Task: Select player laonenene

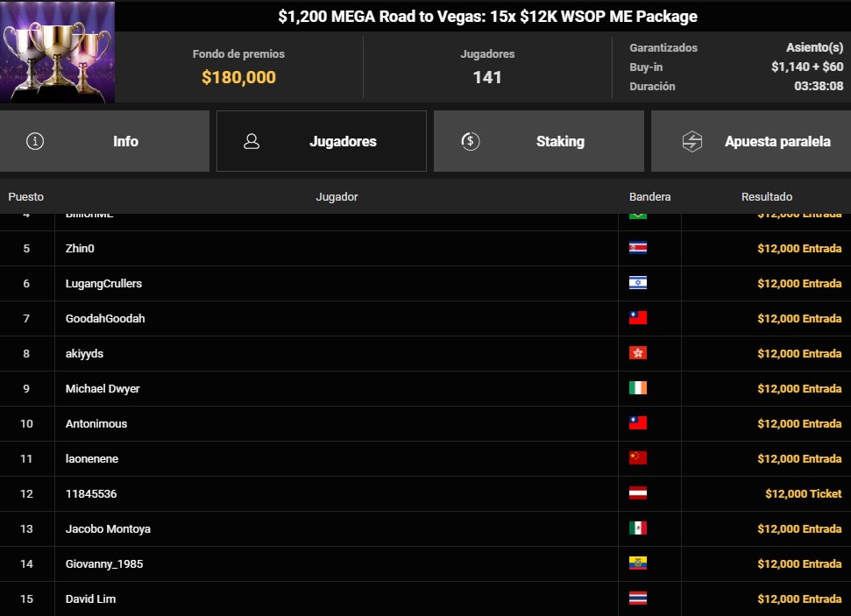Action: coord(92,458)
